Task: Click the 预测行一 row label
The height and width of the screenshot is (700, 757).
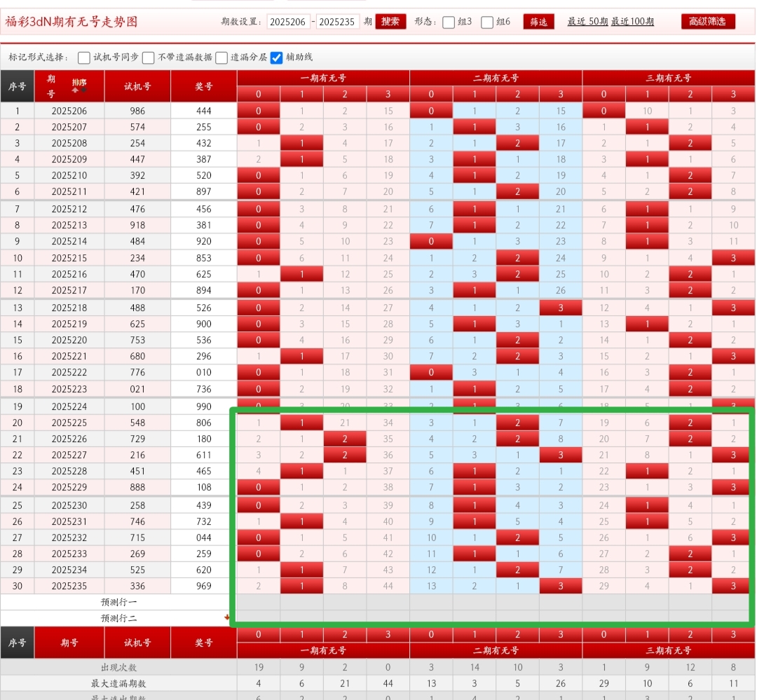Action: [118, 602]
